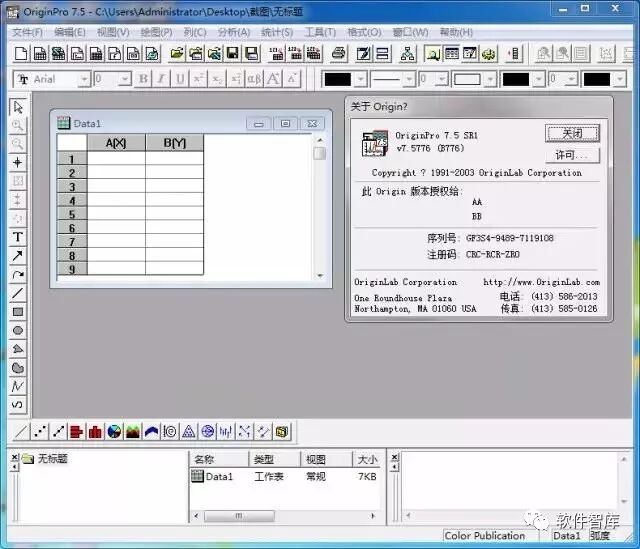Open the 帮助(H) menu

[456, 32]
